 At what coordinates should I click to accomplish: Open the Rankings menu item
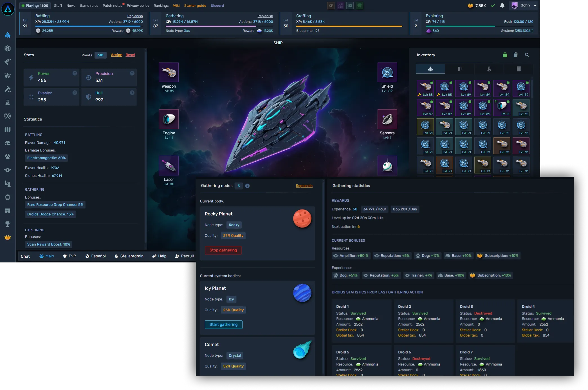(x=161, y=6)
